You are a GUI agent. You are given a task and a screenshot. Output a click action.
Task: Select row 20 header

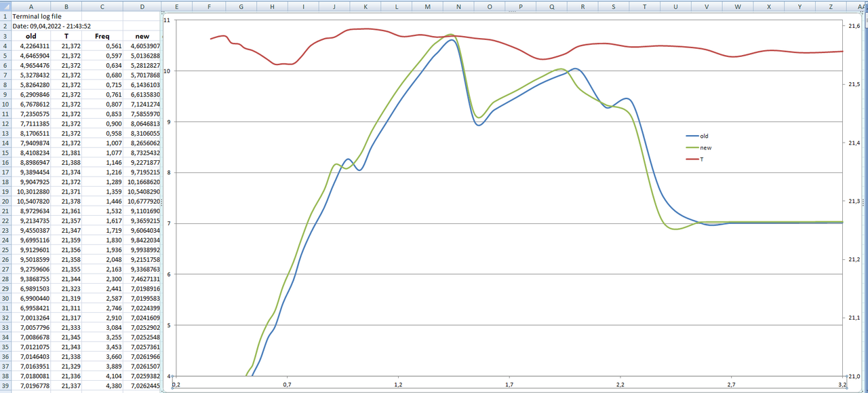click(x=5, y=202)
